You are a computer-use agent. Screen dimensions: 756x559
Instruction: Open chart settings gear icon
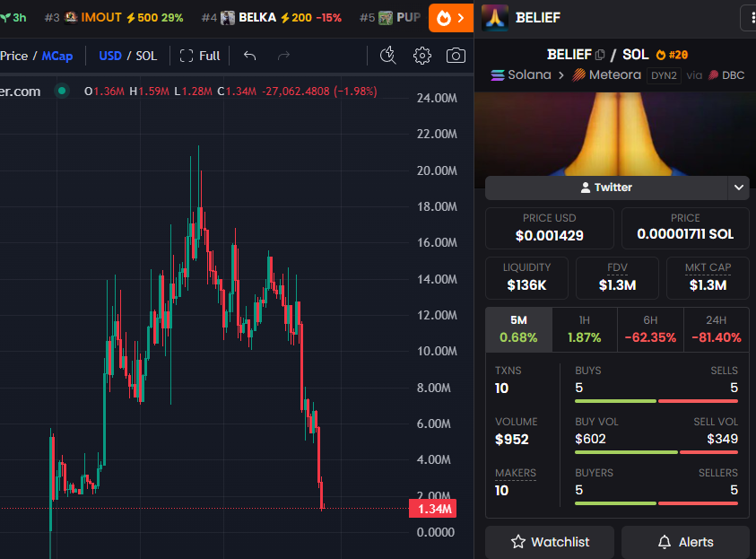point(421,56)
